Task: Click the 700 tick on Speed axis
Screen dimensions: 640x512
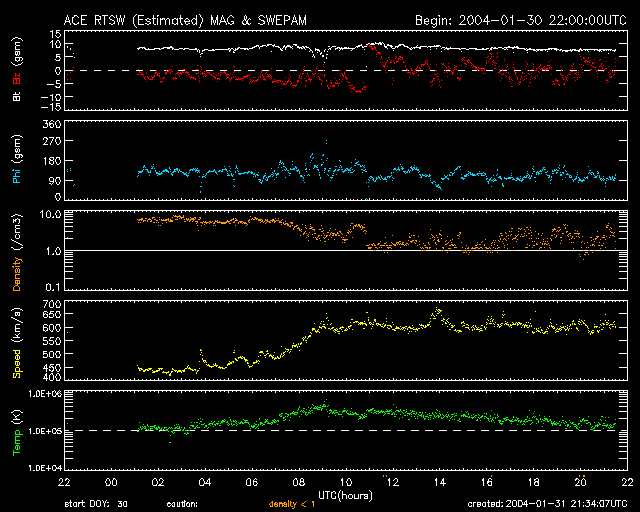Action: tap(50, 304)
